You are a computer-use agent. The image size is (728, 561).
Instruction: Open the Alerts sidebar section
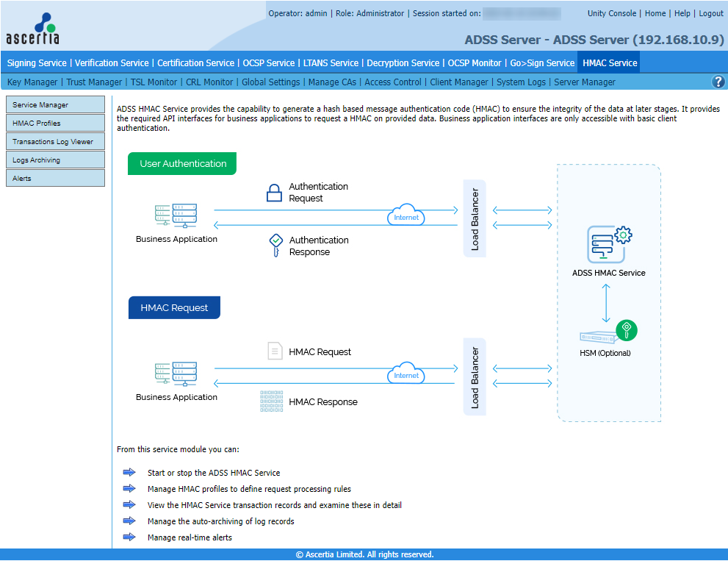coord(55,179)
